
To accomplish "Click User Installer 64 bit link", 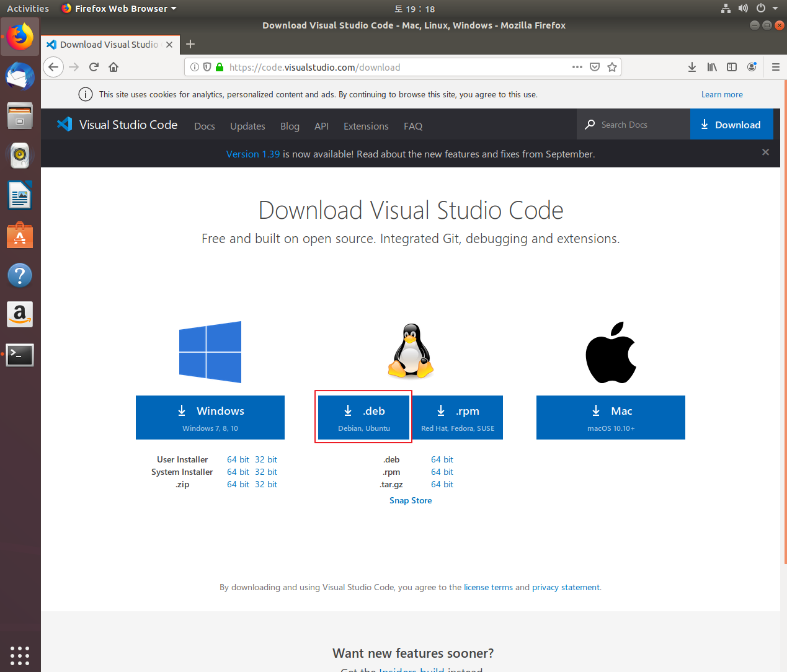I will (238, 459).
